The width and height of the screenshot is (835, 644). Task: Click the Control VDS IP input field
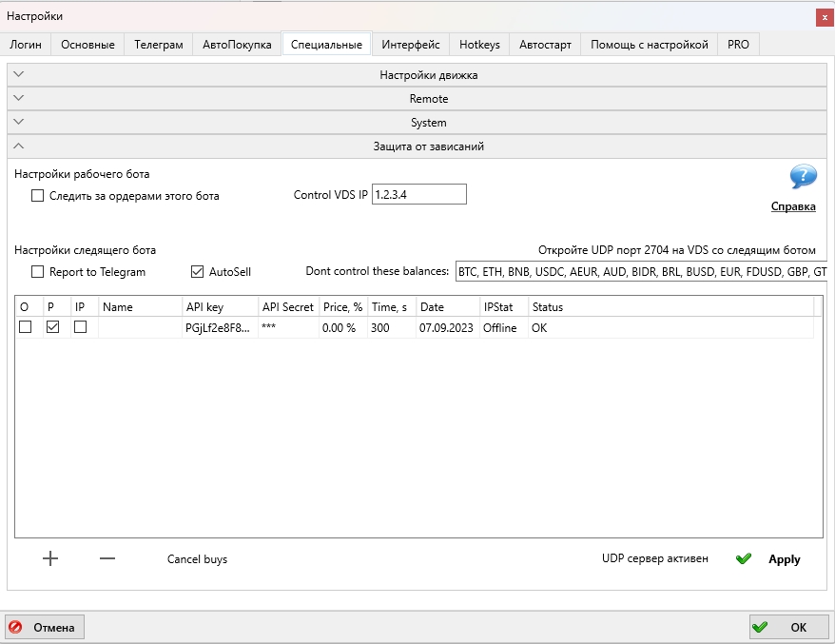click(418, 194)
